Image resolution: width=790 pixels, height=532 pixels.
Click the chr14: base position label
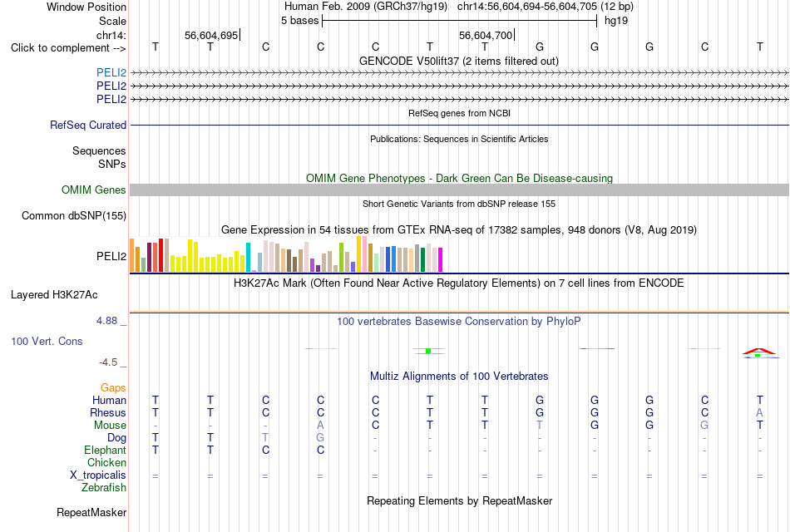click(111, 35)
